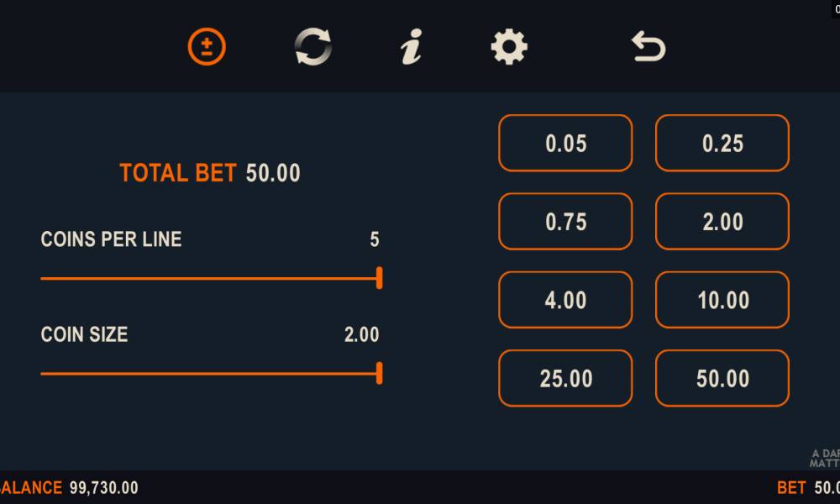Click the Coins Per Line slider handle

(380, 278)
